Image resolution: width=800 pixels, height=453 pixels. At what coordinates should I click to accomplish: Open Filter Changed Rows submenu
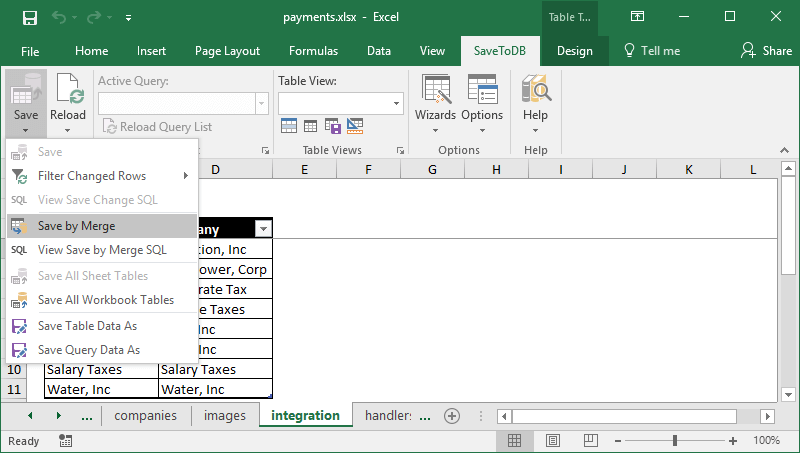(x=102, y=176)
